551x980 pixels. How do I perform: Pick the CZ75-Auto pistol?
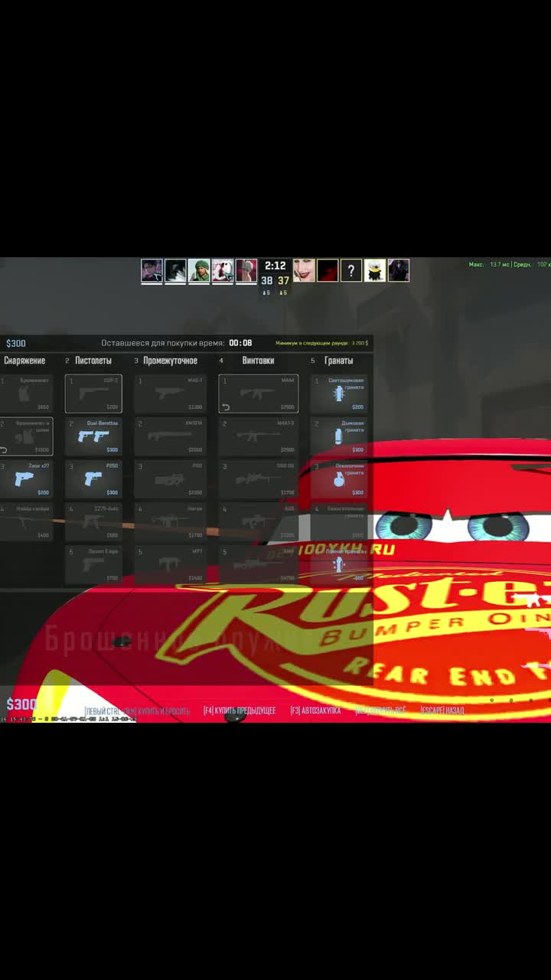[93, 522]
